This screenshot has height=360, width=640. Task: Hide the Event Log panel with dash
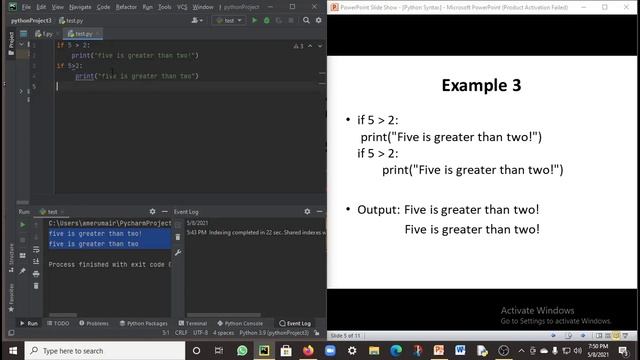pyautogui.click(x=320, y=211)
